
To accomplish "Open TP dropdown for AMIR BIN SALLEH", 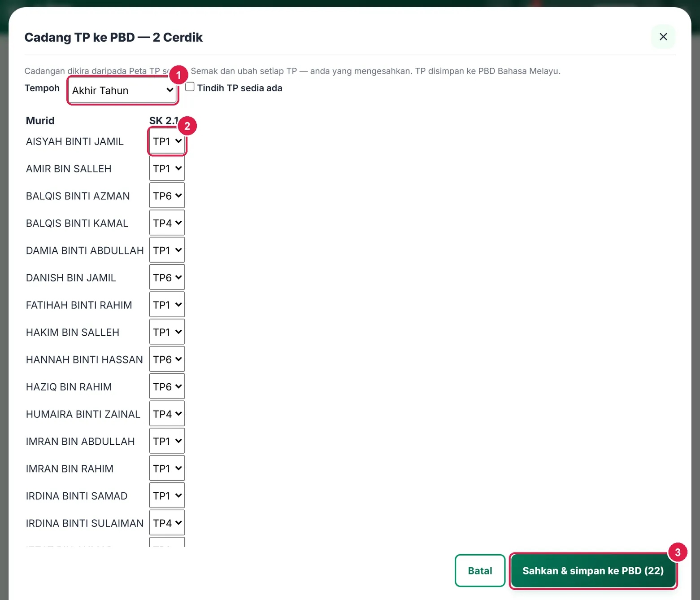I will point(167,169).
